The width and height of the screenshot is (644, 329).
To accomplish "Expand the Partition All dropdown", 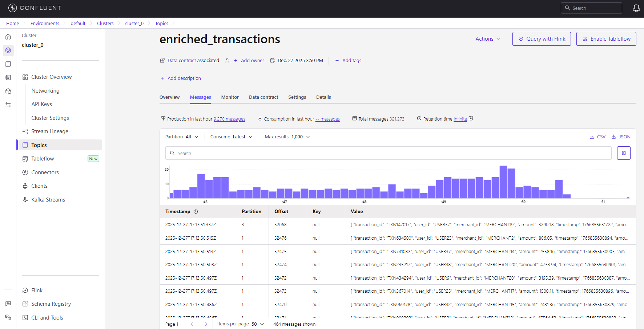I will [182, 137].
